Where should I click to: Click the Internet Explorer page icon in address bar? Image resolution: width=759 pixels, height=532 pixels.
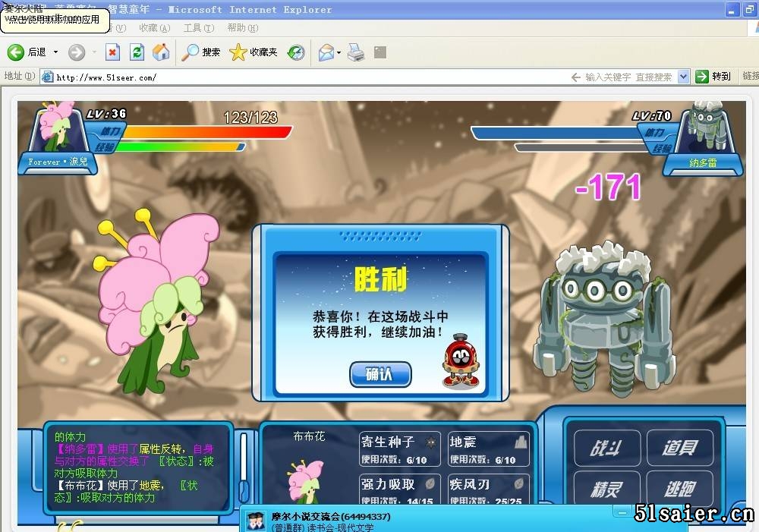47,77
